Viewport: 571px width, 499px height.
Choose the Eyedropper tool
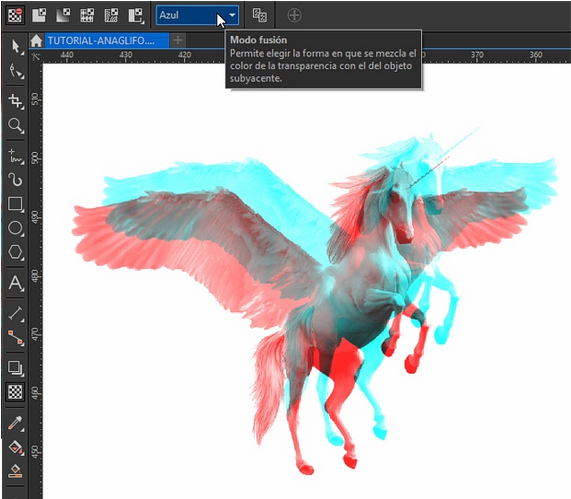15,423
